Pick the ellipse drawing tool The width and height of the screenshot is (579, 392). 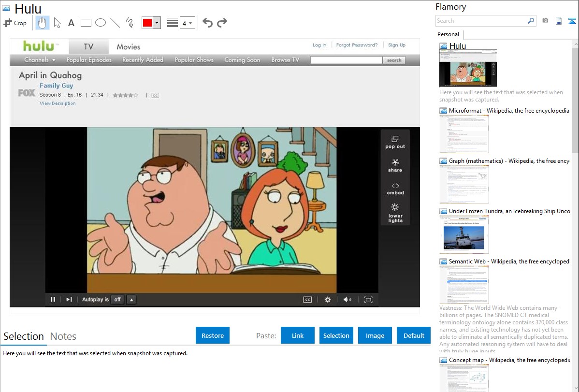(x=100, y=23)
